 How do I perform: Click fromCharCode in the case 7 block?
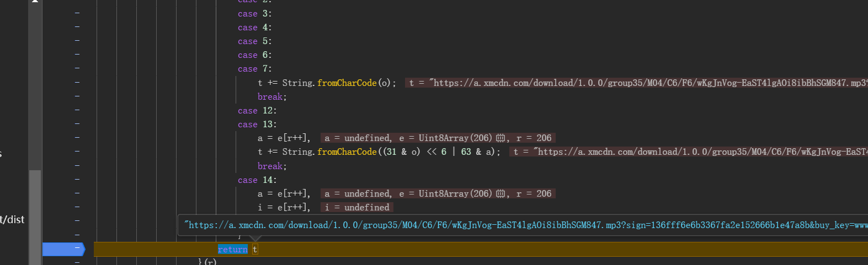347,83
